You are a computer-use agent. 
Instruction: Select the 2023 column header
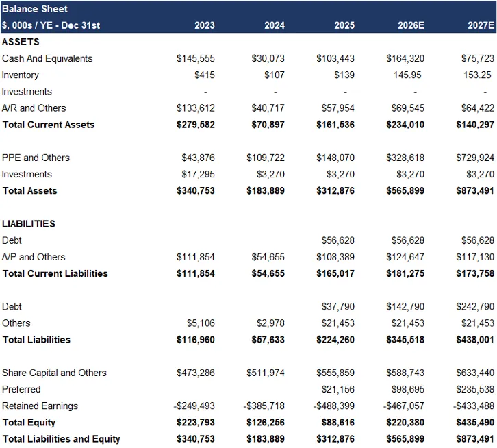tap(204, 25)
